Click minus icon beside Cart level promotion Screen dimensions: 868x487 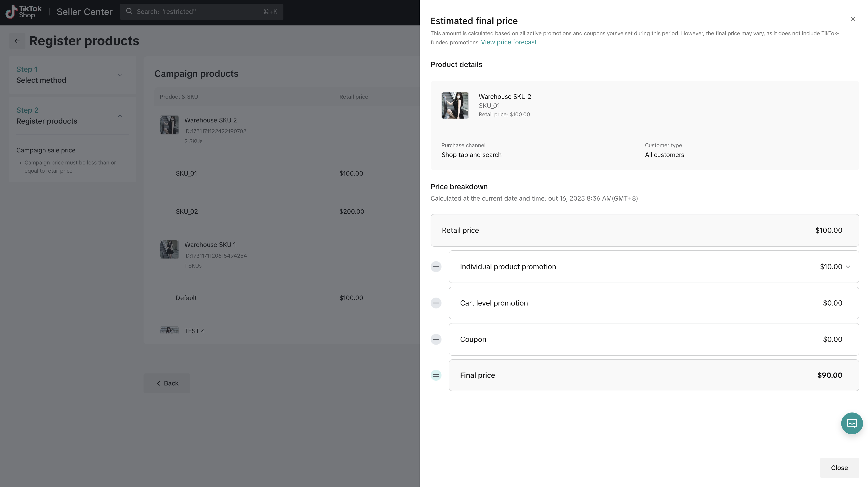(x=436, y=303)
